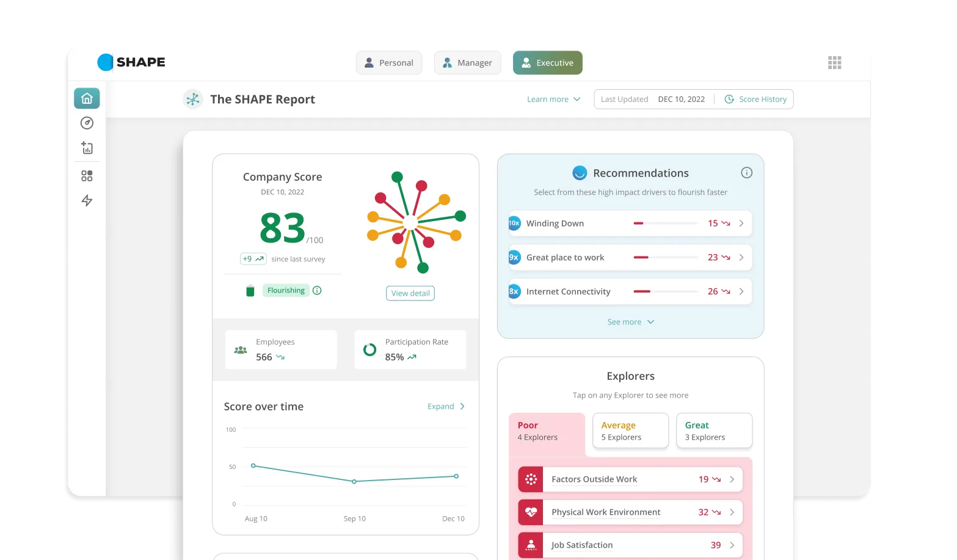Switch to the Manager view
Viewport: 957px width, 560px height.
click(x=467, y=63)
